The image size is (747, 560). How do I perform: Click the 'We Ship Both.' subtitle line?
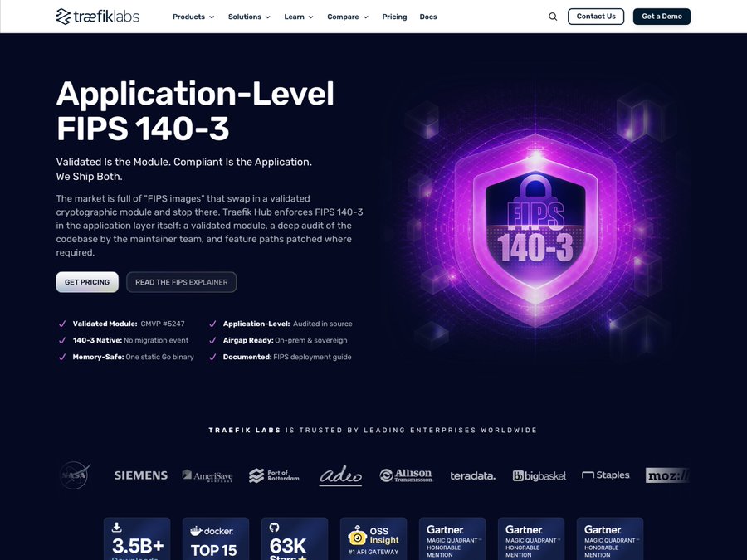89,176
